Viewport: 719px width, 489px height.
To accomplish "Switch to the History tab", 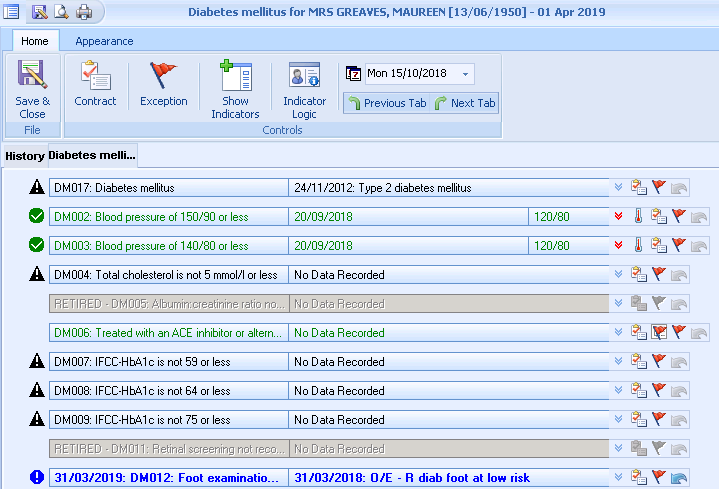I will pos(24,156).
